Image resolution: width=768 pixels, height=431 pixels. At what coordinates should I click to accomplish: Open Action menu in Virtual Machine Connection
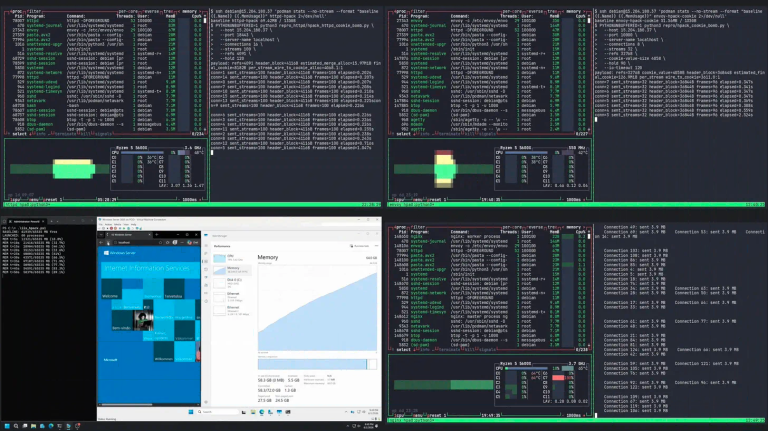(x=107, y=224)
